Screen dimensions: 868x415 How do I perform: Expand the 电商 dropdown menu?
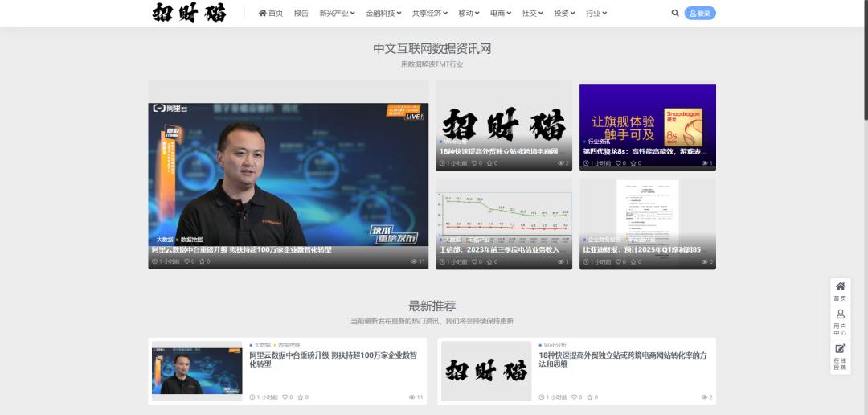point(501,14)
